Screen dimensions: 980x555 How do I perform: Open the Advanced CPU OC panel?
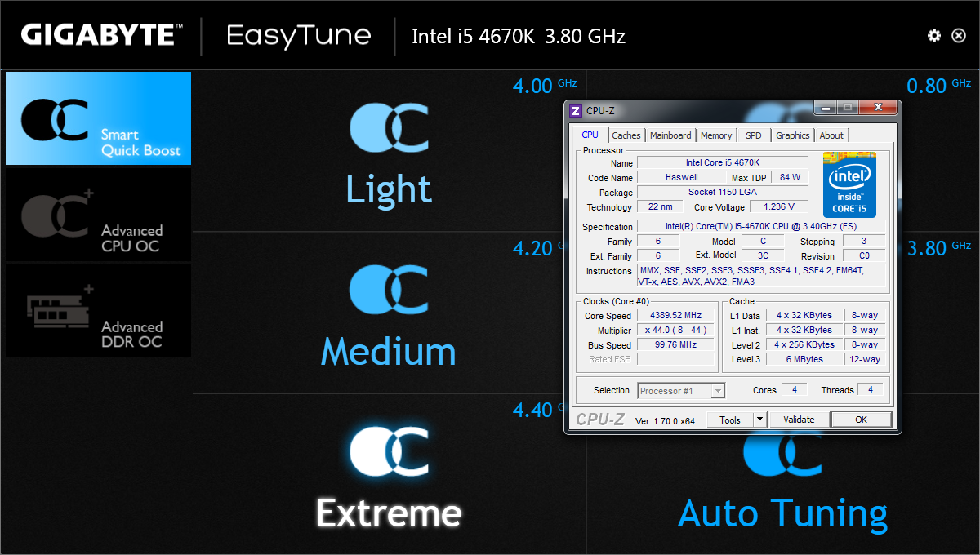(98, 215)
